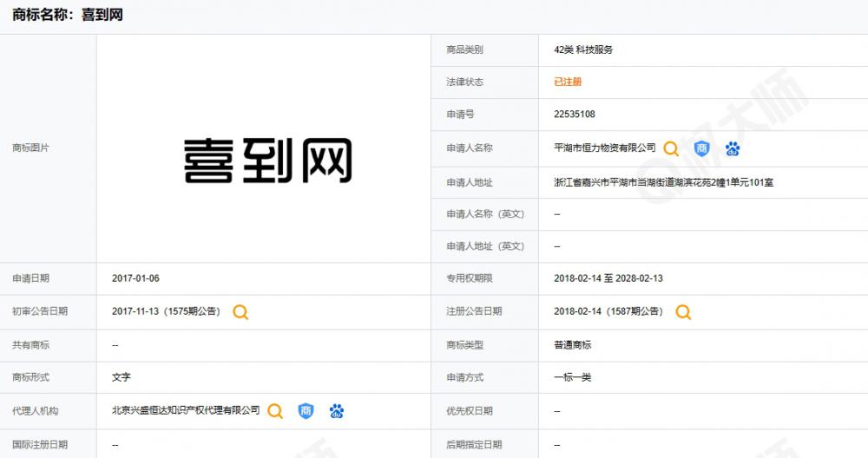Select registration announcement date 2018-02-14（1587期公告）
This screenshot has width=868, height=458.
tap(609, 311)
